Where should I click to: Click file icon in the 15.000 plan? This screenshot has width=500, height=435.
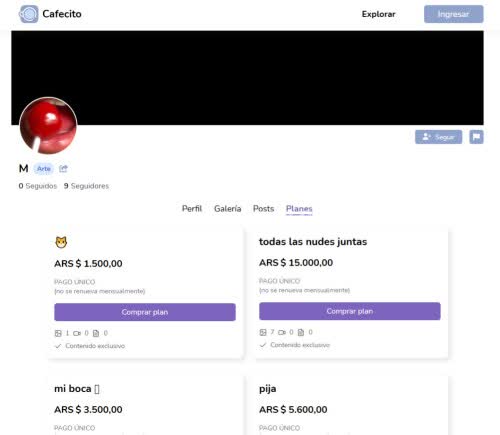[x=301, y=332]
